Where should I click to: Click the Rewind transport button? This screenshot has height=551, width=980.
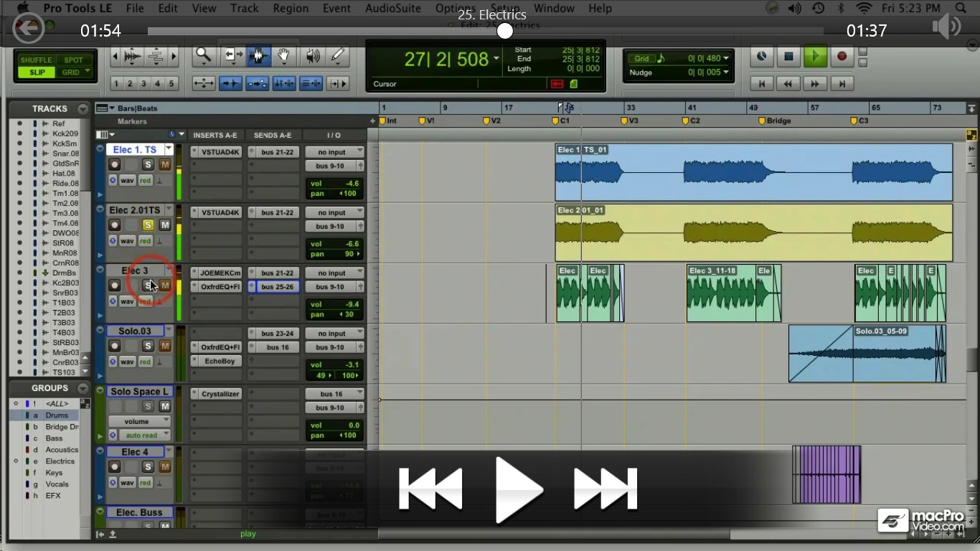pyautogui.click(x=788, y=84)
